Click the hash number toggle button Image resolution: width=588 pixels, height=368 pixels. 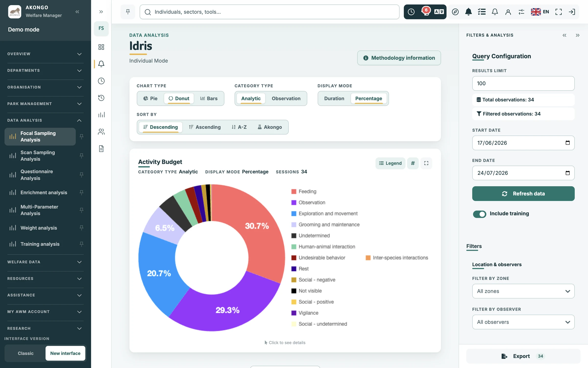413,163
